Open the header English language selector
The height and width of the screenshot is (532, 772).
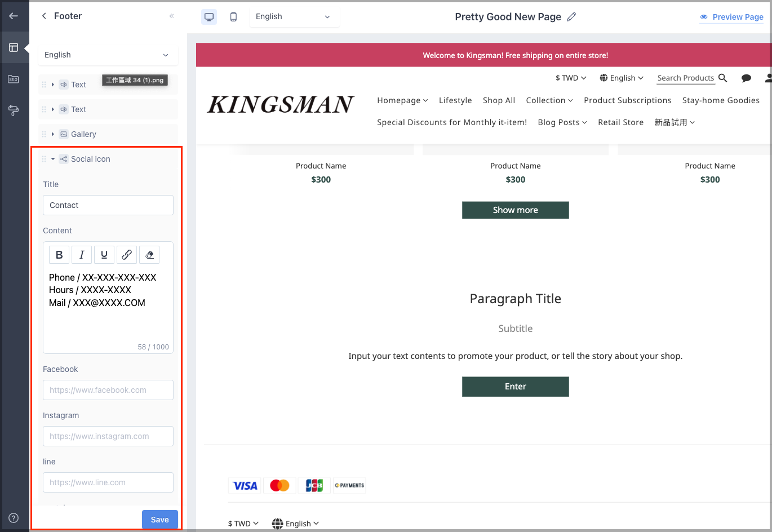click(x=622, y=78)
